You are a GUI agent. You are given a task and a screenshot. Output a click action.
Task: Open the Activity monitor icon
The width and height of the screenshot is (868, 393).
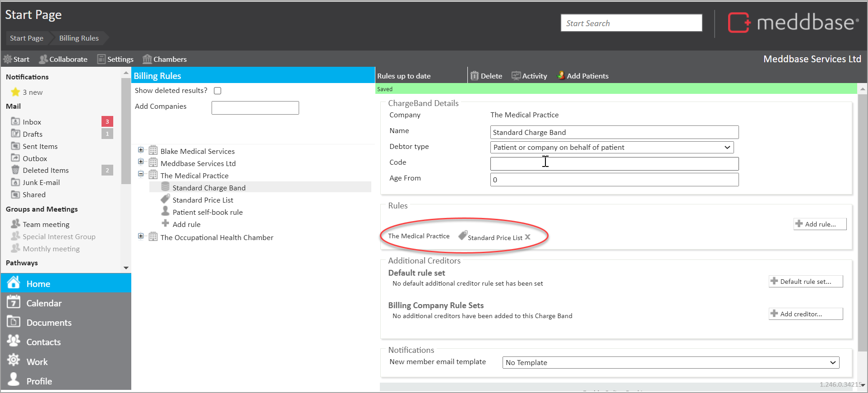click(516, 76)
